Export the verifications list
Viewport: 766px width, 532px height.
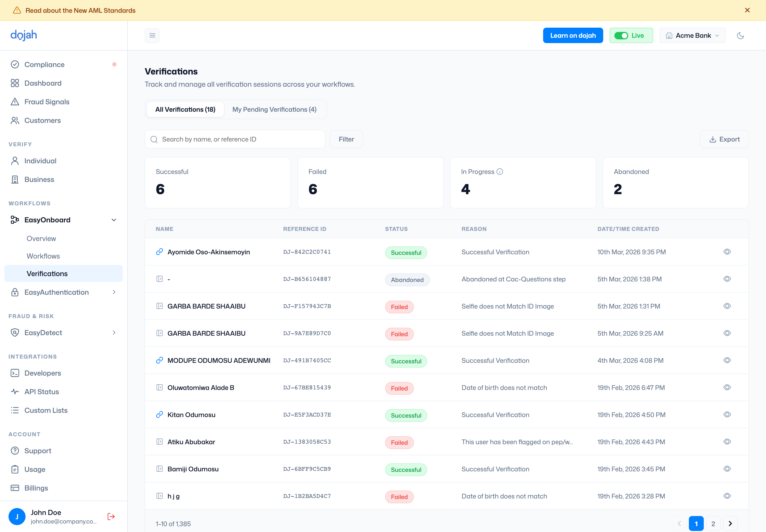click(724, 139)
